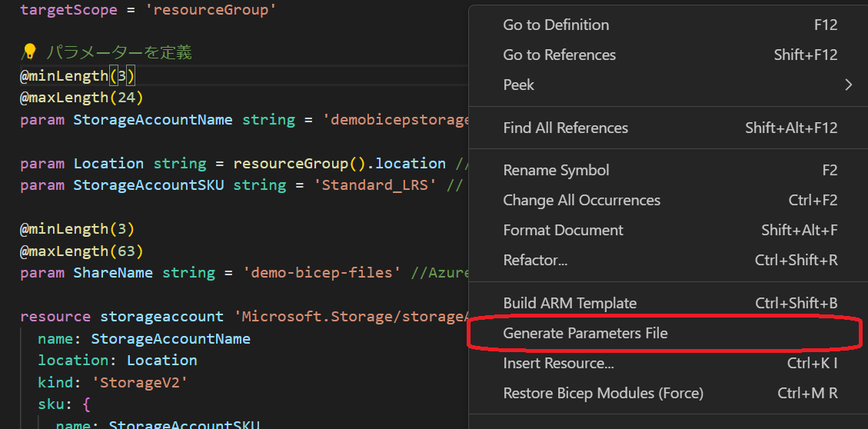The image size is (868, 429).
Task: Select Find All References
Action: pos(663,128)
